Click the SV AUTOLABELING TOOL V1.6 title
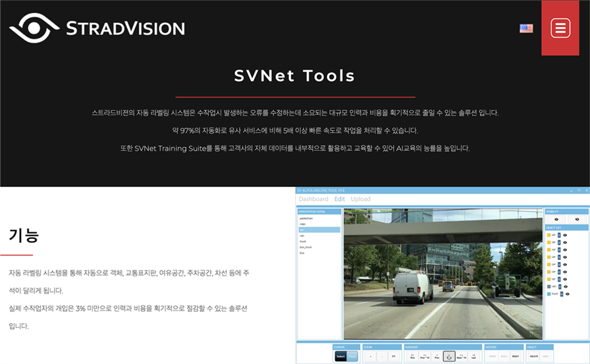The image size is (590, 364). [321, 190]
